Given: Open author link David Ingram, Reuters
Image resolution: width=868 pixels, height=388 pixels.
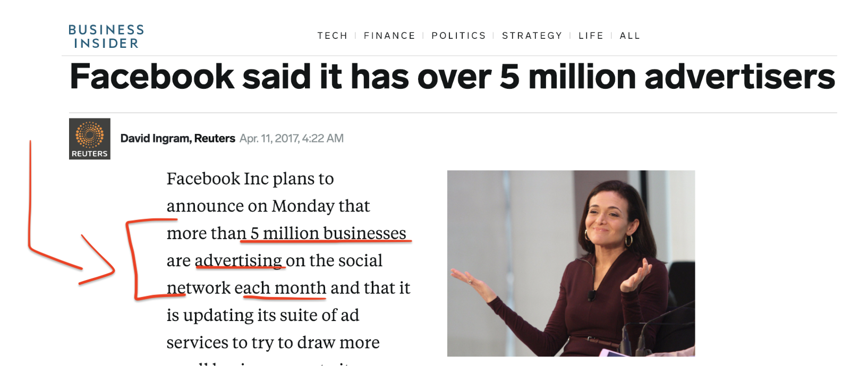Looking at the screenshot, I should (177, 139).
